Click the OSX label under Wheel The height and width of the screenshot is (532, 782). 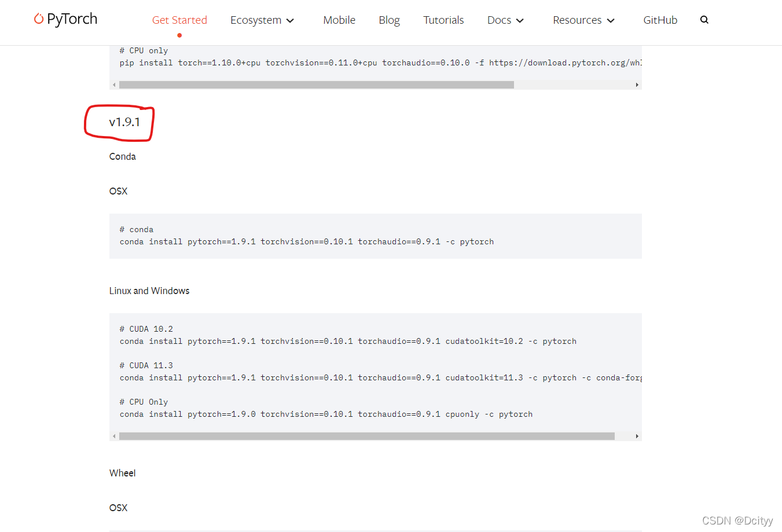tap(118, 508)
